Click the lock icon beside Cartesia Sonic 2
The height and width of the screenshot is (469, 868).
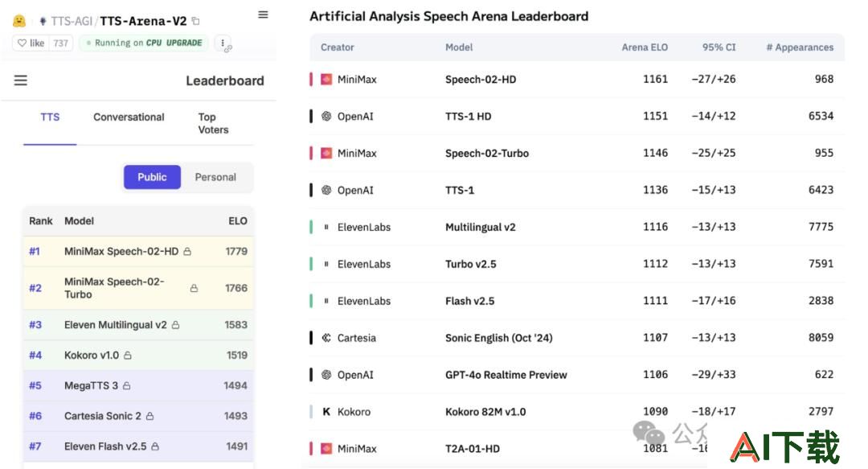150,417
